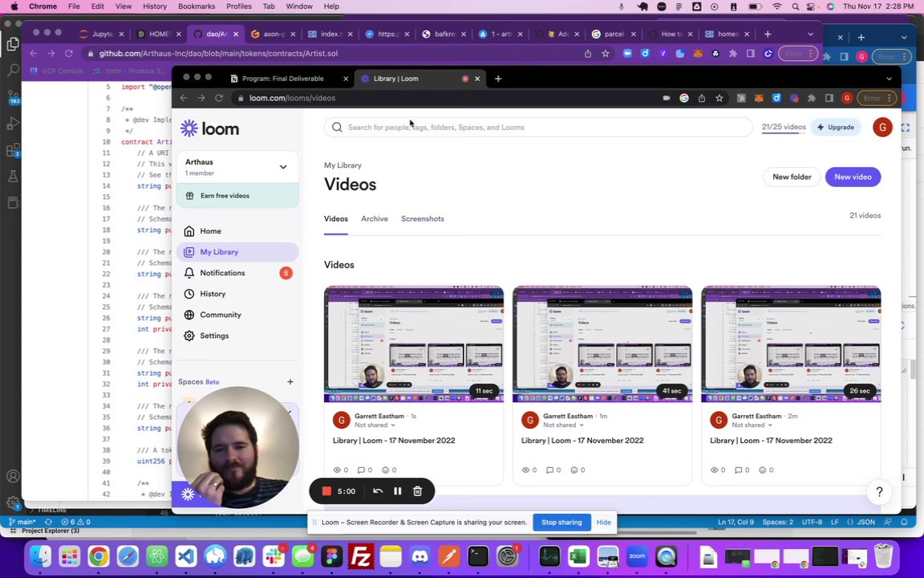Switch to the Screenshots tab
Viewport: 924px width, 578px height.
pos(423,219)
